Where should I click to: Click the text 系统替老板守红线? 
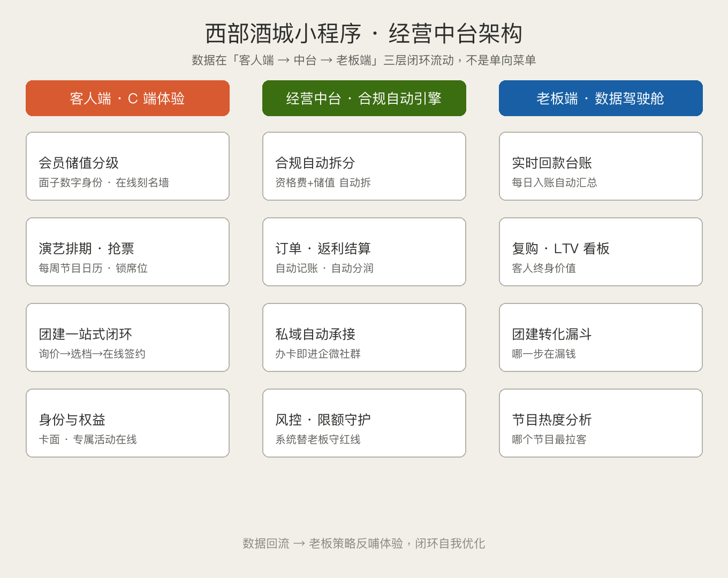coord(318,439)
